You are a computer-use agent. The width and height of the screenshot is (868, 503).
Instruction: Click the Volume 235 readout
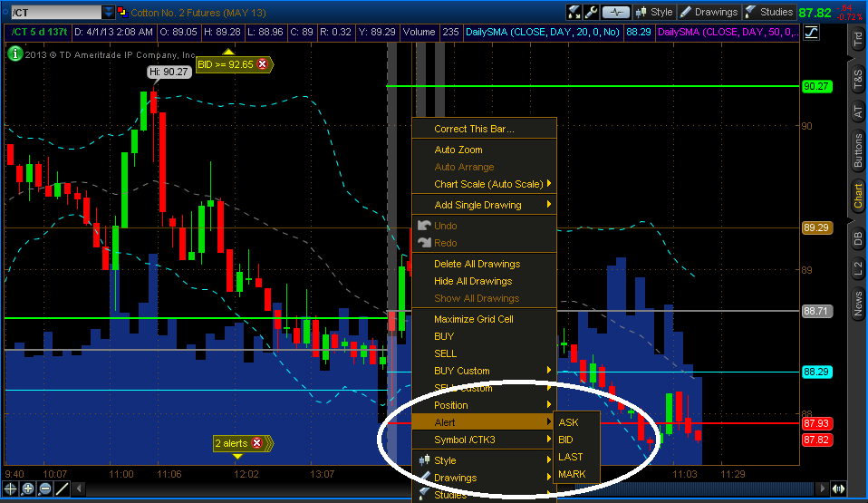point(430,32)
